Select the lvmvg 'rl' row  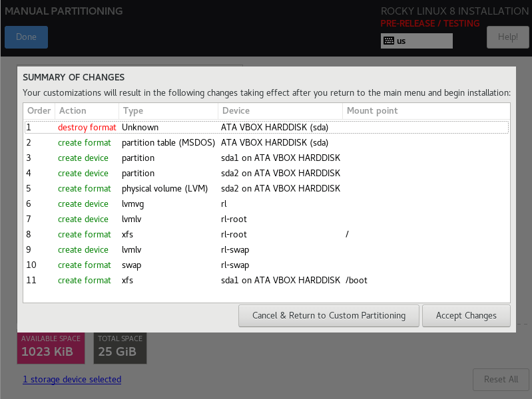pos(266,203)
